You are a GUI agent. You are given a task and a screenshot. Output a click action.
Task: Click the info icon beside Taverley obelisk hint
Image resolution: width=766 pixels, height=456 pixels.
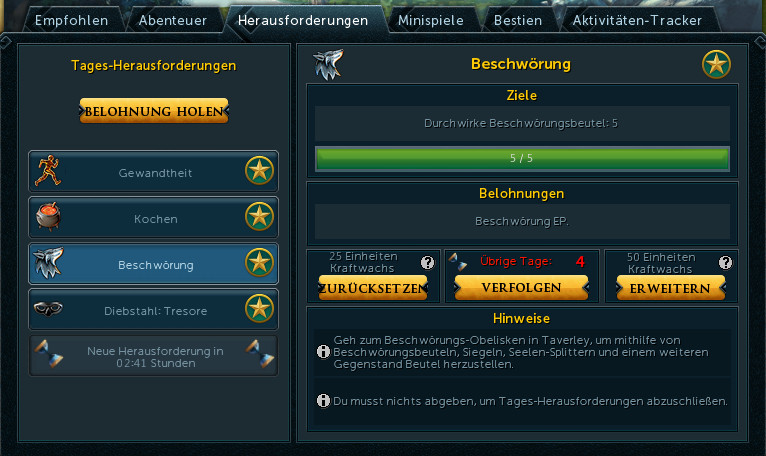coord(323,351)
